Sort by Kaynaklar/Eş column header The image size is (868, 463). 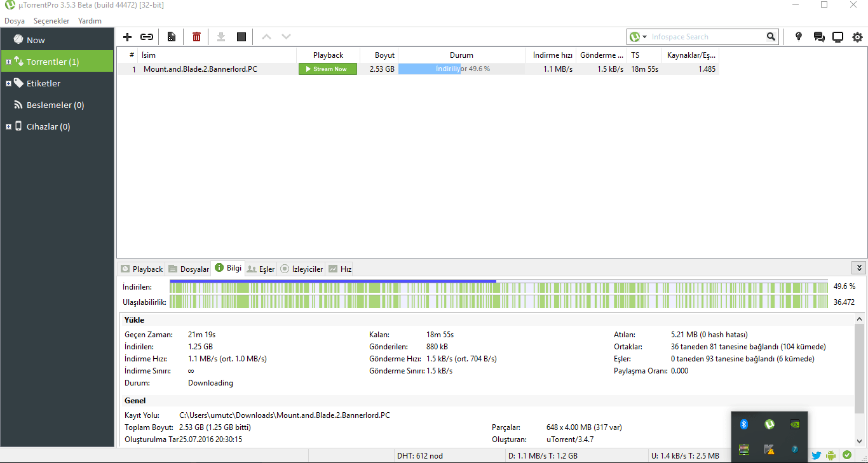tap(691, 55)
